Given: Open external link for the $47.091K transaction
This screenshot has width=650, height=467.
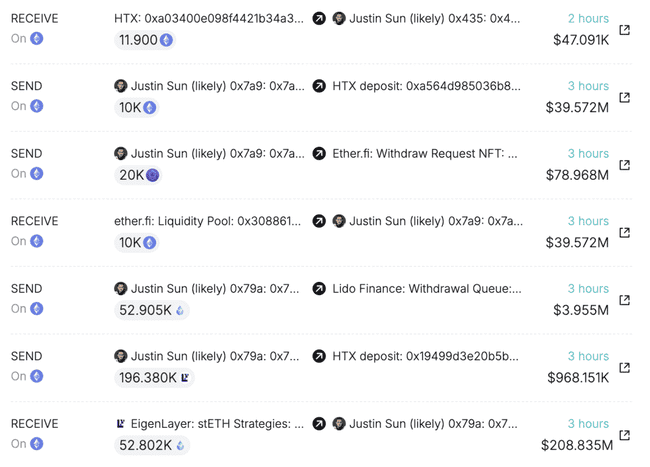Looking at the screenshot, I should click(x=625, y=30).
